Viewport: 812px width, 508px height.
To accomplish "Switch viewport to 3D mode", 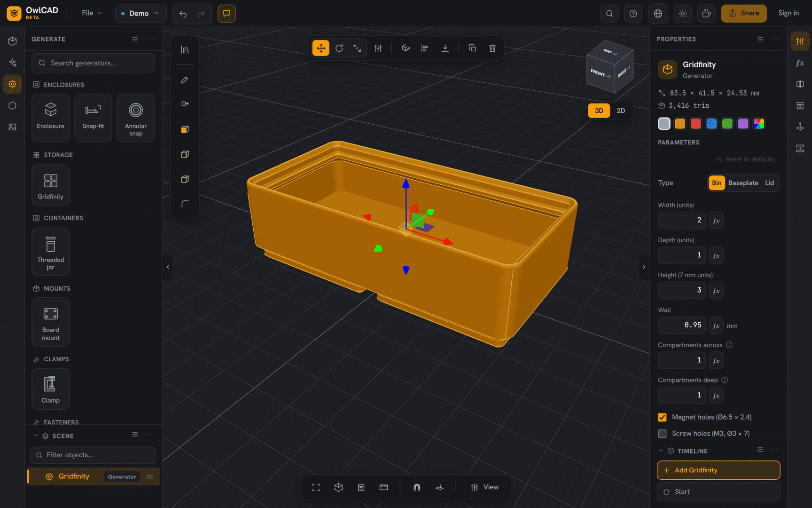I will (x=599, y=111).
